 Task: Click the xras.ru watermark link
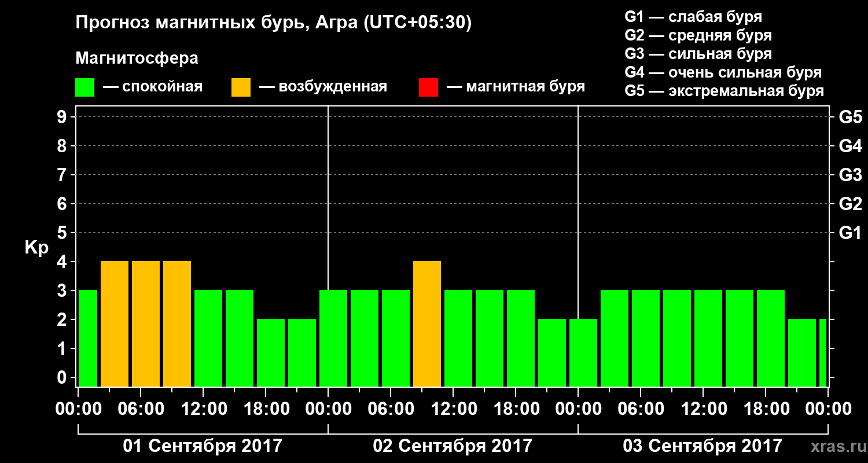point(836,446)
